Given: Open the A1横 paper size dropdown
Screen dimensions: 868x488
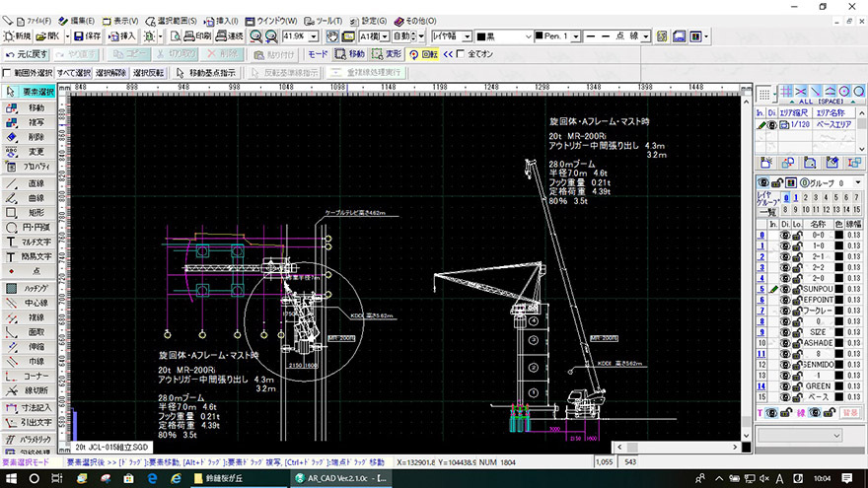Looking at the screenshot, I should (384, 36).
